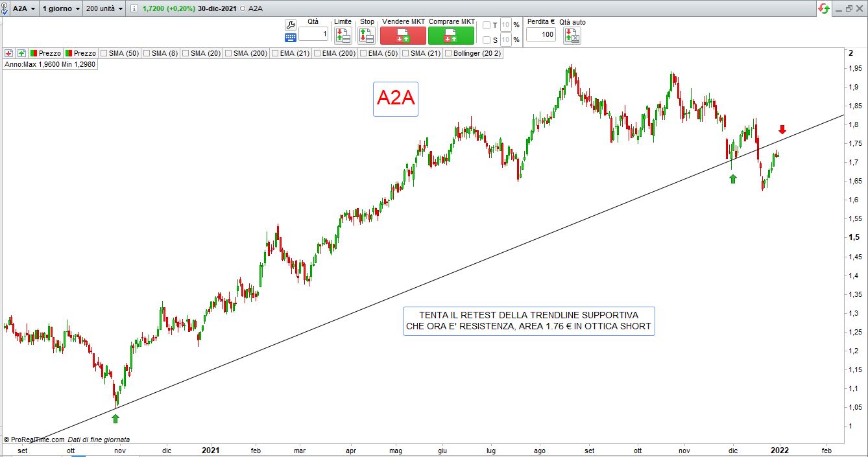868x457 pixels.
Task: Click the Qtà quantity input field
Action: tap(313, 34)
